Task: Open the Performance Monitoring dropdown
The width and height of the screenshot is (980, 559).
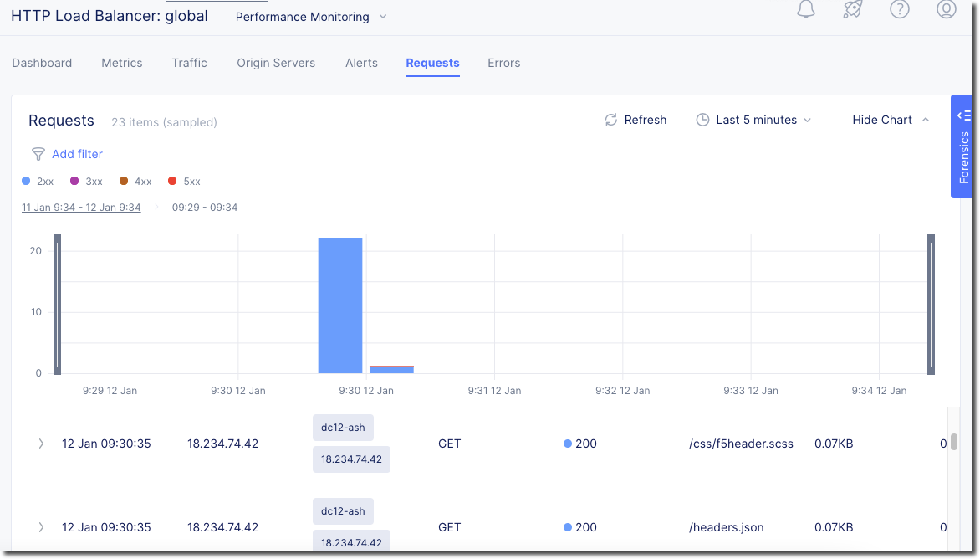Action: tap(310, 17)
